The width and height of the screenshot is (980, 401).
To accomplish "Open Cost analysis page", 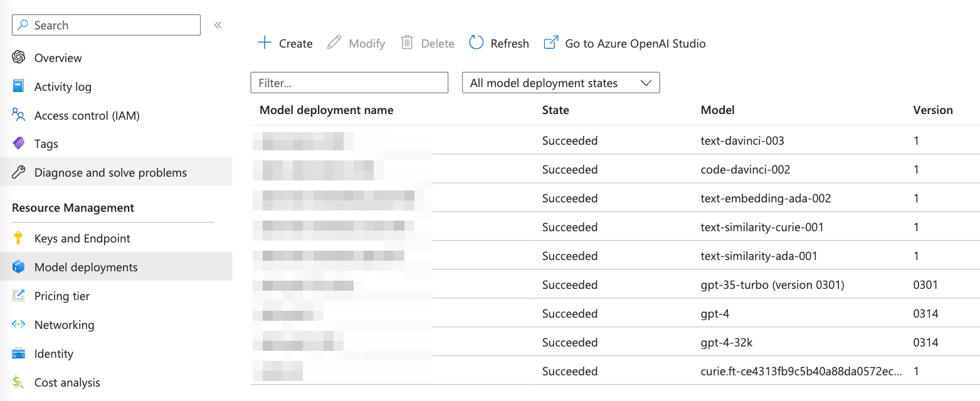I will [67, 382].
